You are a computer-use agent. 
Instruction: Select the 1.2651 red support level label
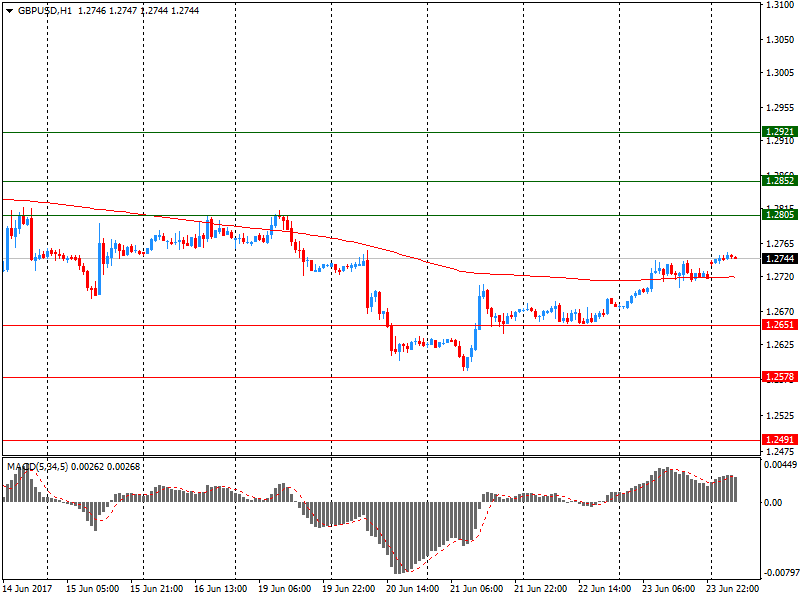[x=780, y=325]
